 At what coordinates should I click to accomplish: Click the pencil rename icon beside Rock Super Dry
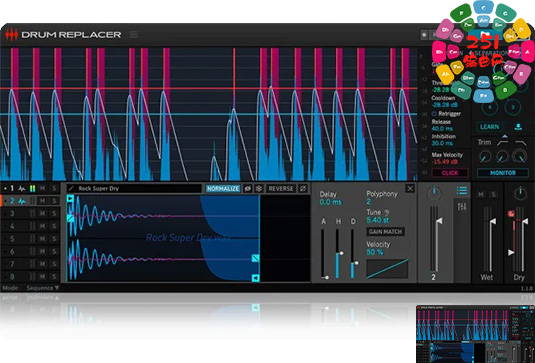click(71, 188)
